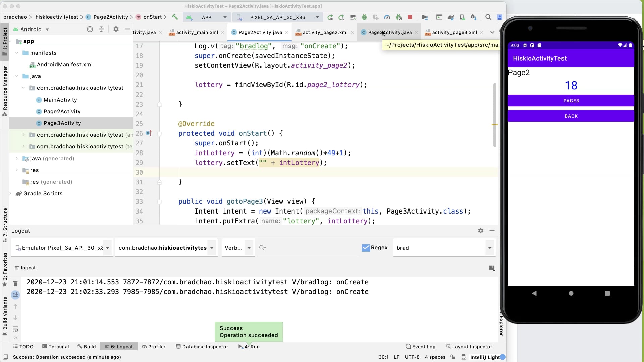Click the Search Everywhere magnifier icon

click(x=488, y=17)
